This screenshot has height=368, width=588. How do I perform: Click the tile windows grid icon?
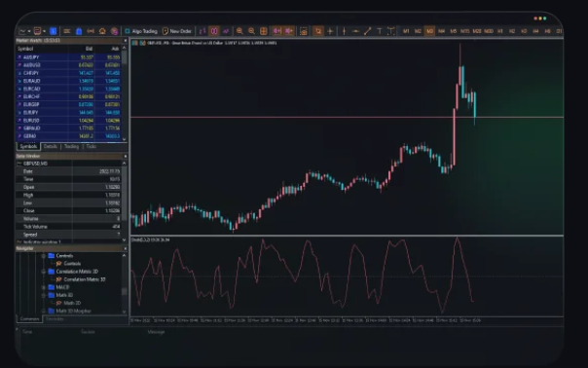click(x=264, y=31)
